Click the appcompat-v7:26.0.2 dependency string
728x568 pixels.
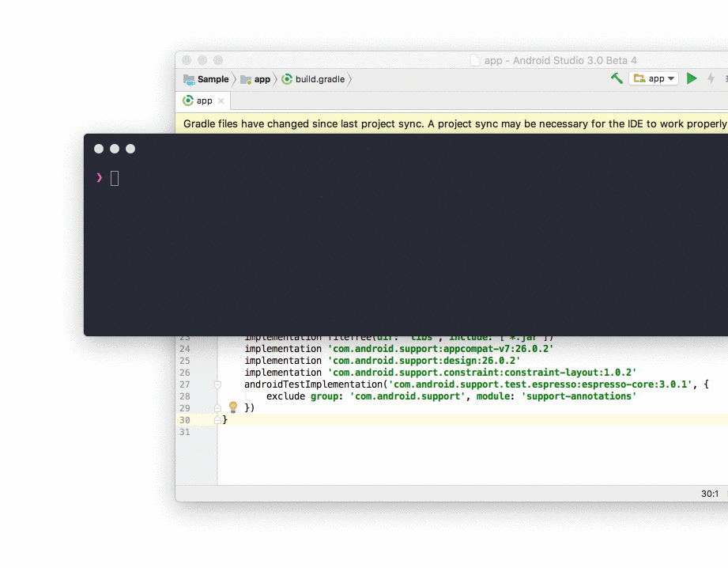(440, 349)
